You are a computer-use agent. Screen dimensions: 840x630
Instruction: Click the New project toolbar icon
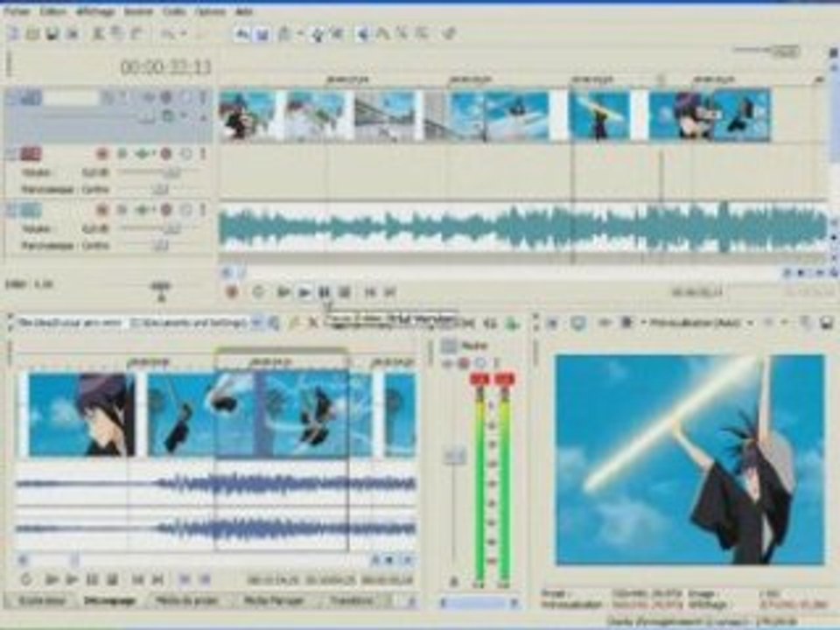point(14,34)
